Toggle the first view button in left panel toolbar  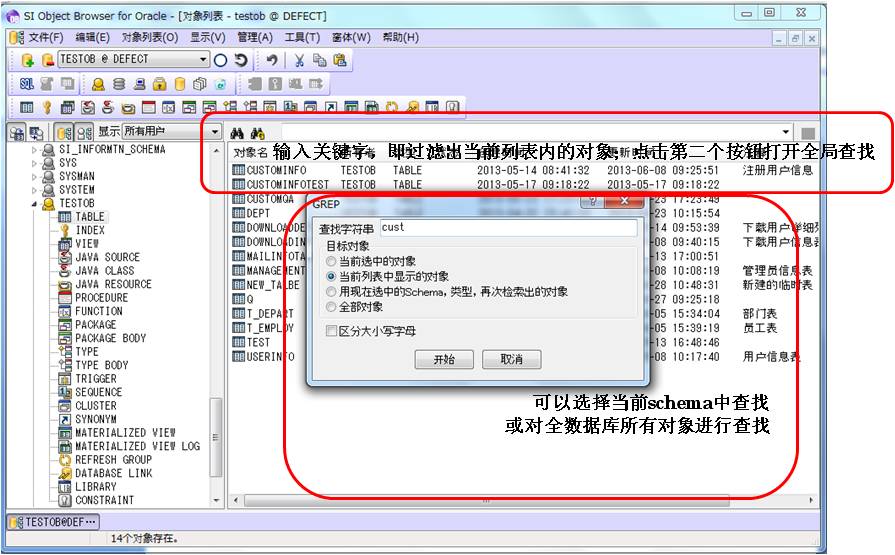(17, 133)
